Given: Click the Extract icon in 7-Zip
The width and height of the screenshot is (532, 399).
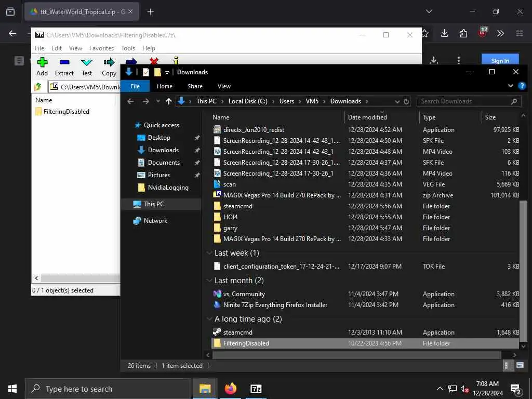Looking at the screenshot, I should pyautogui.click(x=64, y=62).
